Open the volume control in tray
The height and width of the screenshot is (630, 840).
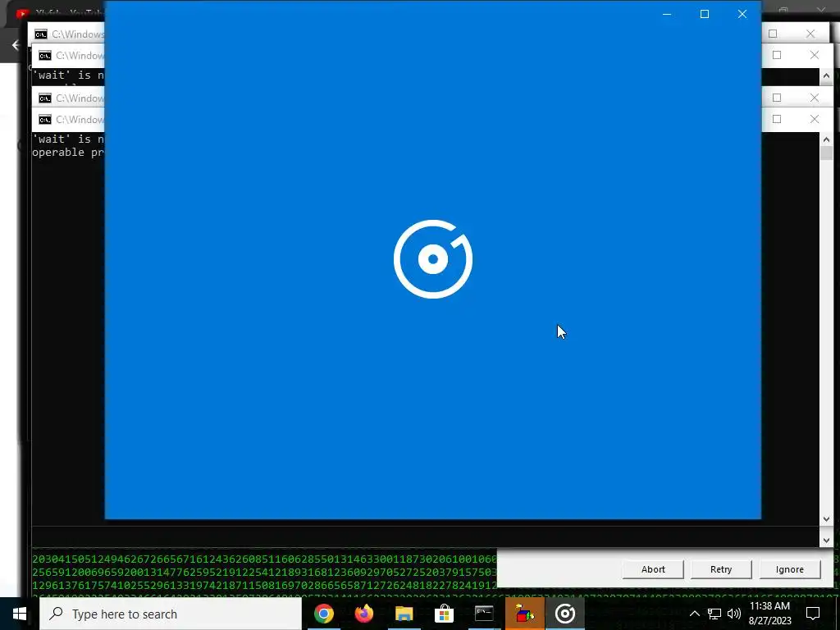[734, 614]
